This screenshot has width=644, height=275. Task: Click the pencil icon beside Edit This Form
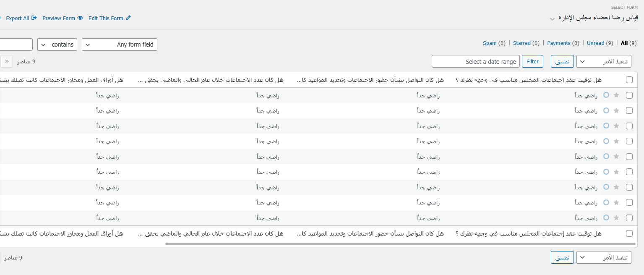click(x=128, y=18)
